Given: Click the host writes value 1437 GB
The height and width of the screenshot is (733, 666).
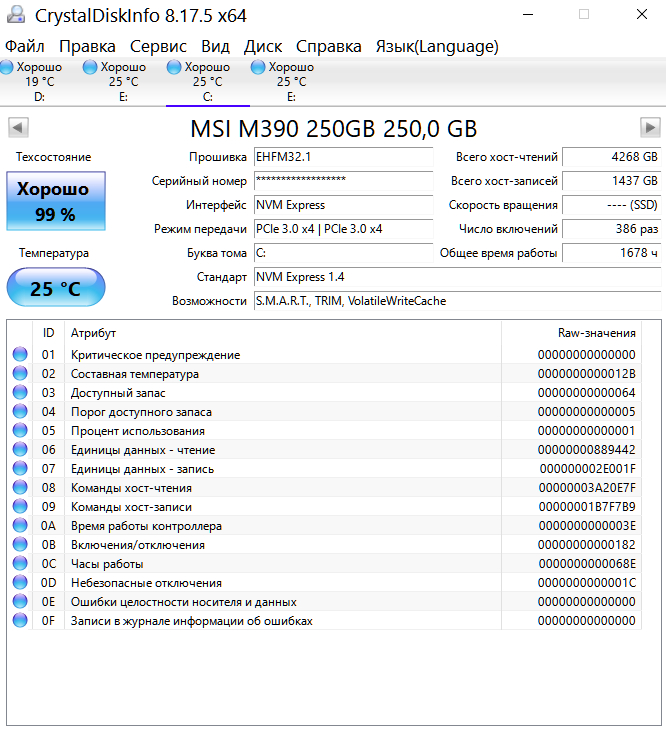Looking at the screenshot, I should tap(611, 181).
